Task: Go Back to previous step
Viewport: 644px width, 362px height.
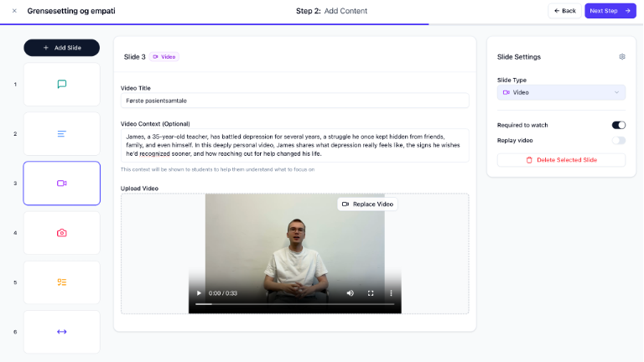Action: 564,11
